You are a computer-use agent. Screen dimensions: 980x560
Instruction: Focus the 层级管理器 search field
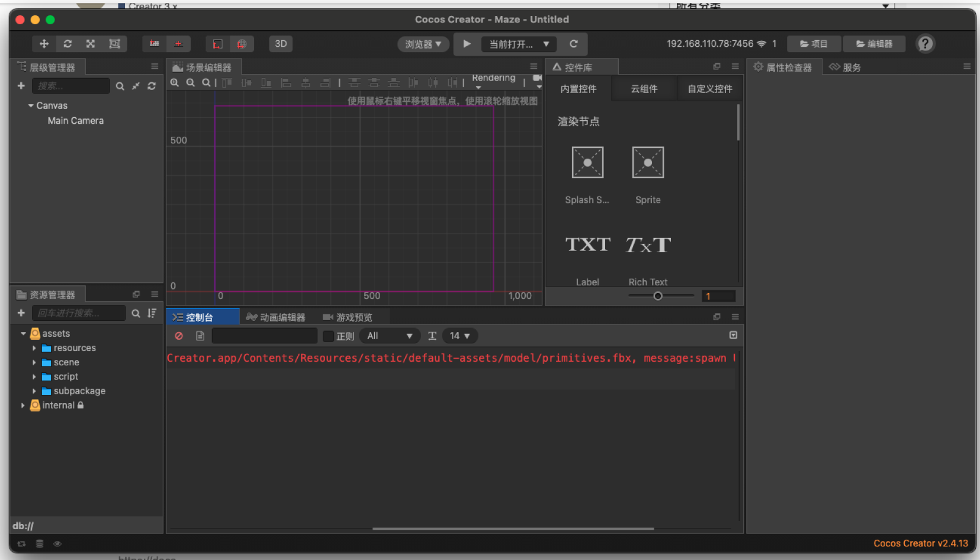[x=71, y=86]
